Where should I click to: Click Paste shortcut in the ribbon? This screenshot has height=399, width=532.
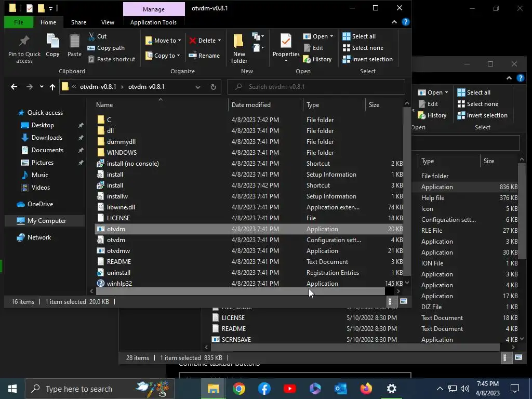(x=112, y=59)
